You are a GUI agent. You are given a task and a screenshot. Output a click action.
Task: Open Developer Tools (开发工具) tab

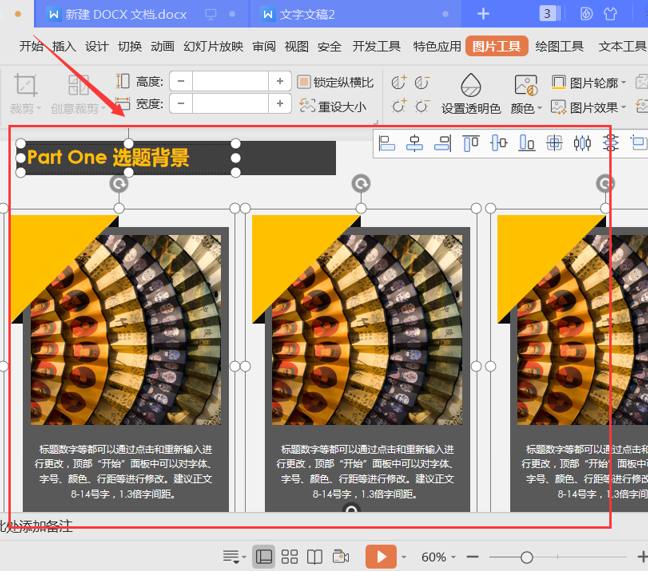(376, 46)
